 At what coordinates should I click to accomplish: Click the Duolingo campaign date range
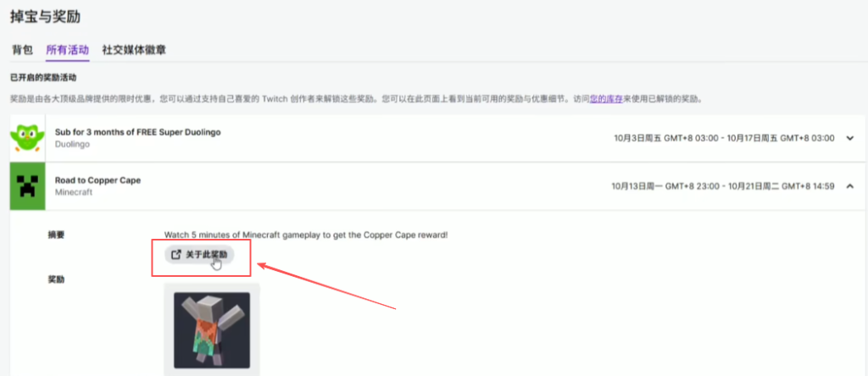[724, 139]
